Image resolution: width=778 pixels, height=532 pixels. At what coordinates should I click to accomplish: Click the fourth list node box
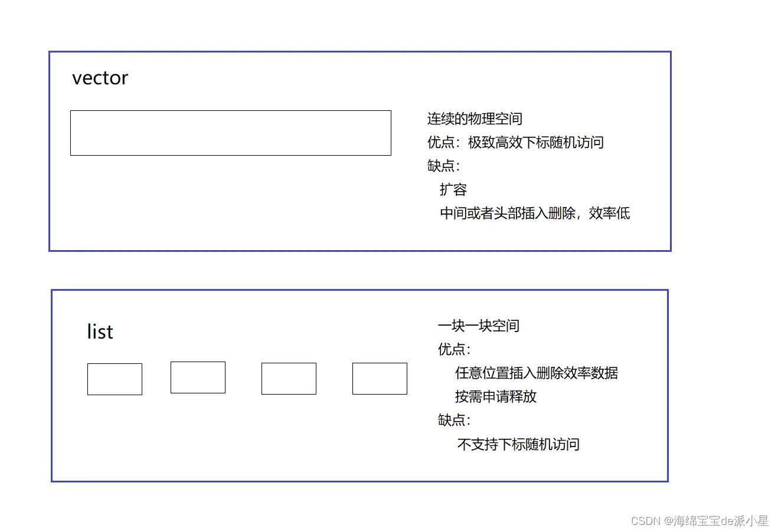tap(380, 379)
